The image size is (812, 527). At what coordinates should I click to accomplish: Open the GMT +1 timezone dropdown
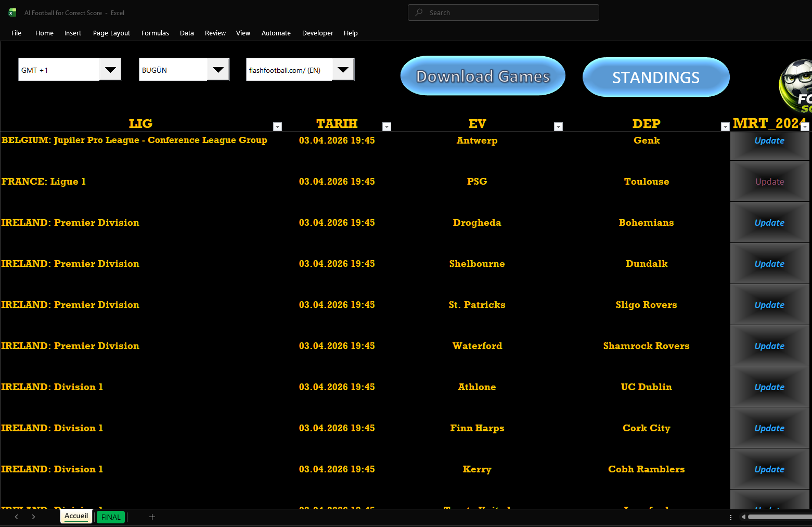110,70
